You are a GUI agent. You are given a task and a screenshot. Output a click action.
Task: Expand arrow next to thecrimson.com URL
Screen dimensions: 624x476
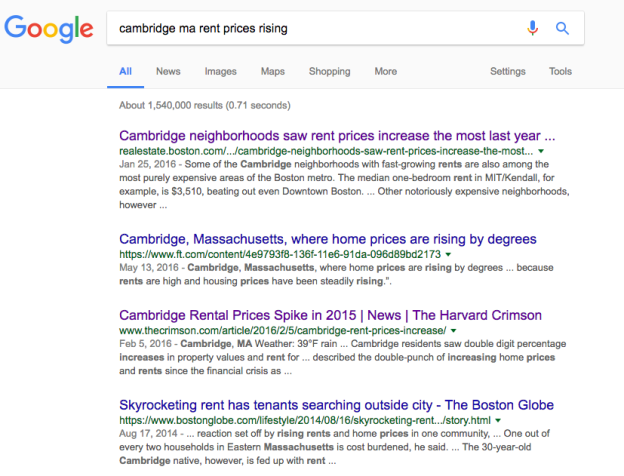coord(453,330)
